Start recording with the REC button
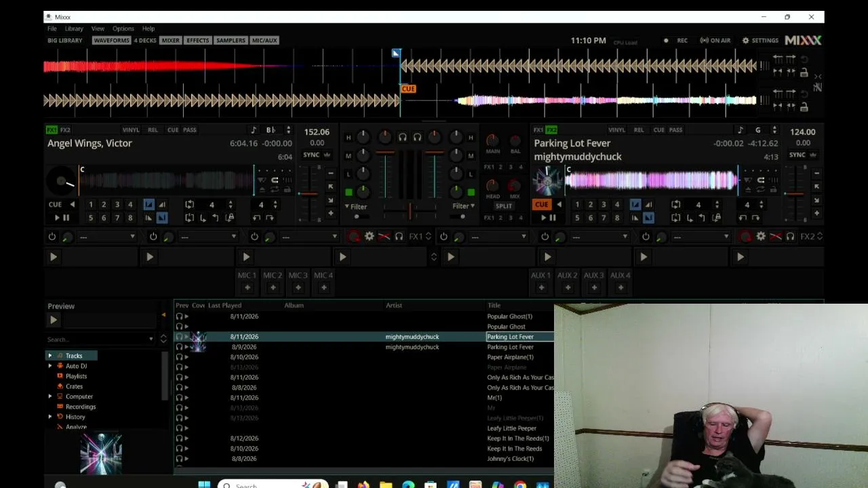Viewport: 868px width, 488px height. click(676, 41)
